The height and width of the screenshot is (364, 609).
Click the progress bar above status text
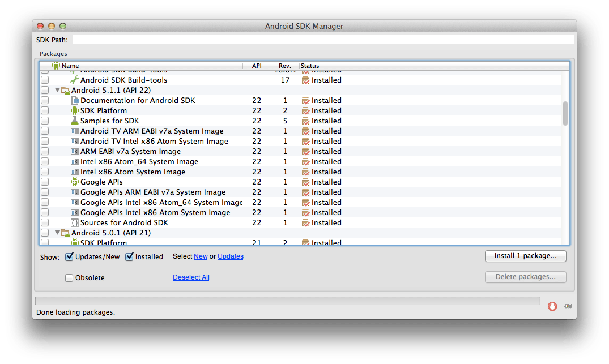tap(287, 301)
